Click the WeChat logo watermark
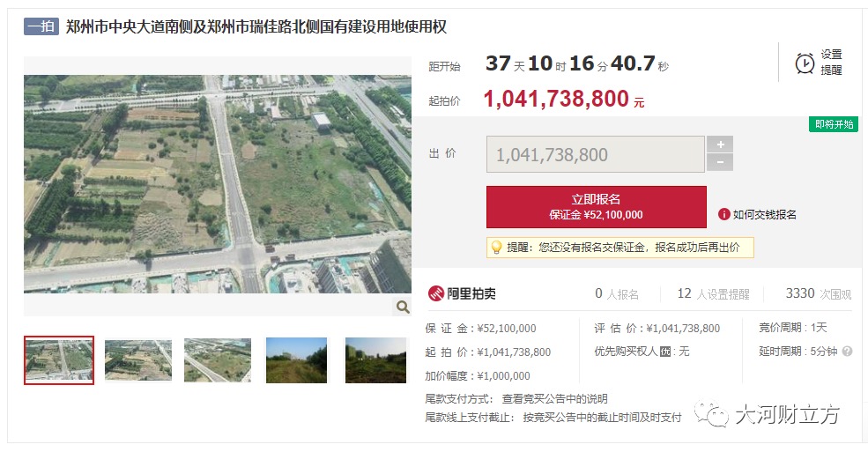The width and height of the screenshot is (868, 452). (712, 414)
